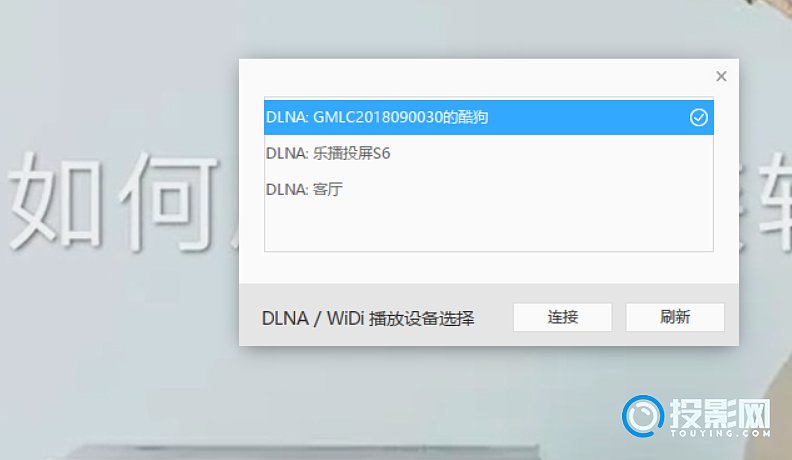This screenshot has width=792, height=460.
Task: Select the GMLC2018090030的酷狗 DLNA device
Action: coord(488,117)
